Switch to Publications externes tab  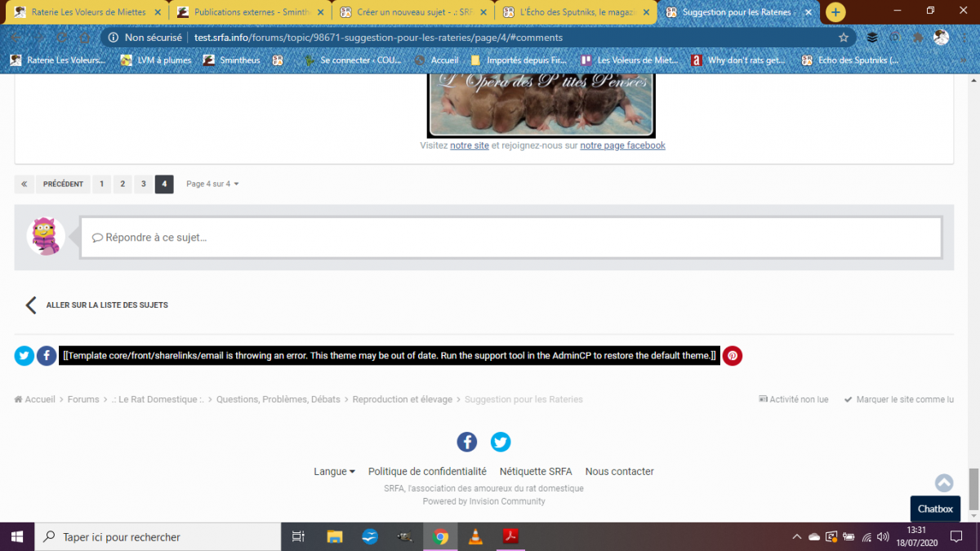click(x=251, y=12)
